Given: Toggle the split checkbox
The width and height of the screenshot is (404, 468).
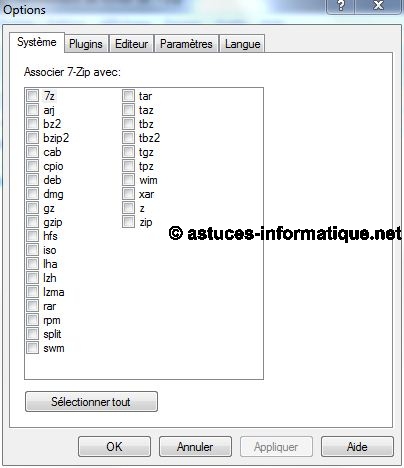Looking at the screenshot, I should pos(33,334).
